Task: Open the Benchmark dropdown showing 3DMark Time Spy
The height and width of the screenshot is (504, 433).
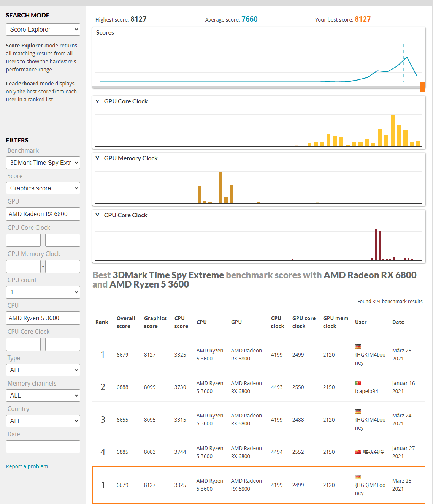Action: 43,163
